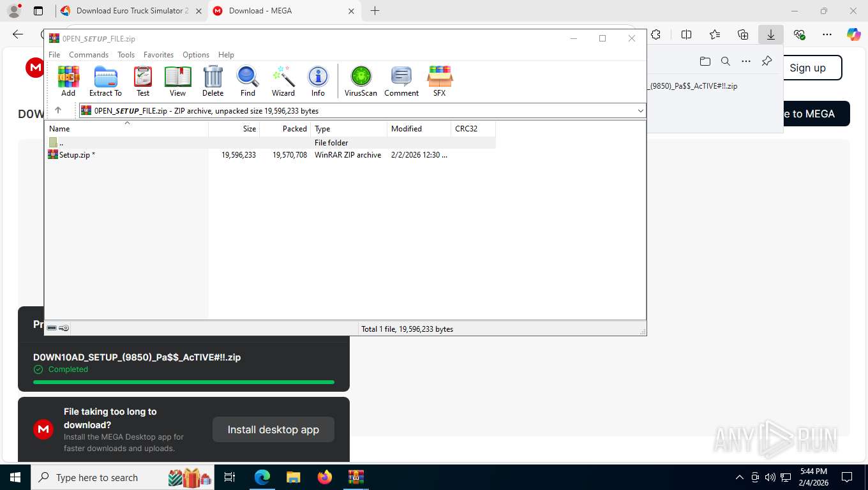Open Edge Favorites star icon
Screen dimensions: 868x490
tap(715, 34)
